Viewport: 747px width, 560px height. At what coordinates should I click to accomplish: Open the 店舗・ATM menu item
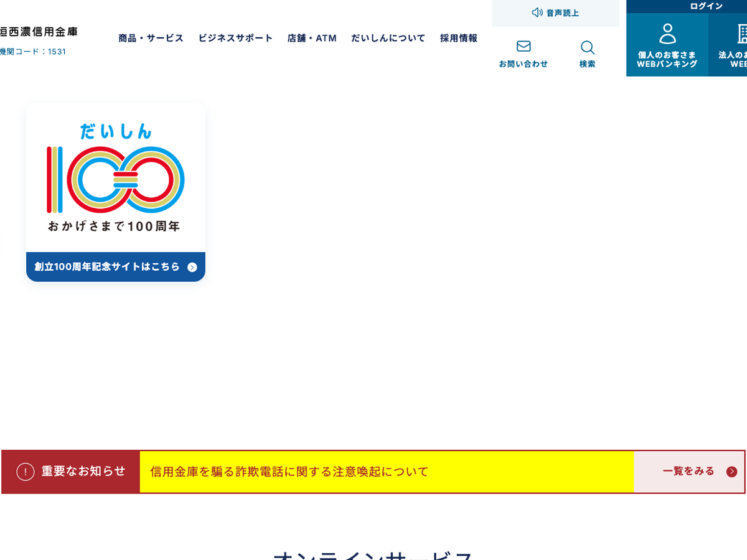[312, 38]
